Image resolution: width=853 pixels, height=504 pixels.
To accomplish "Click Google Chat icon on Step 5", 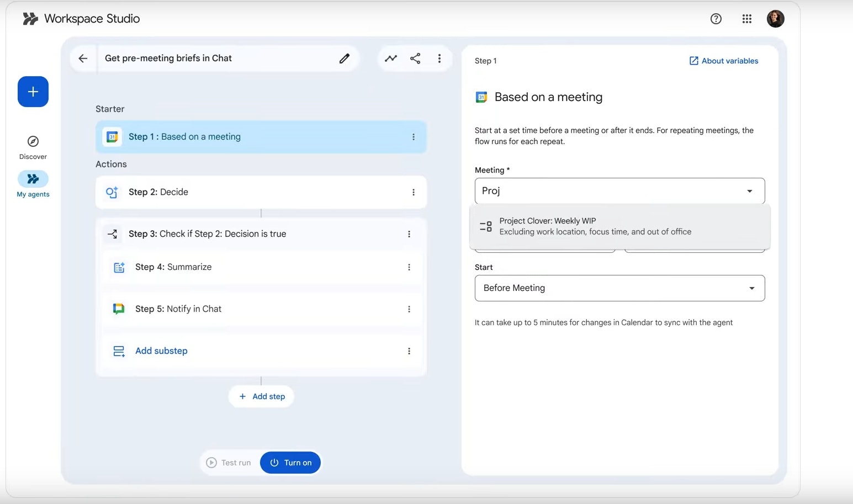I will [x=119, y=309].
